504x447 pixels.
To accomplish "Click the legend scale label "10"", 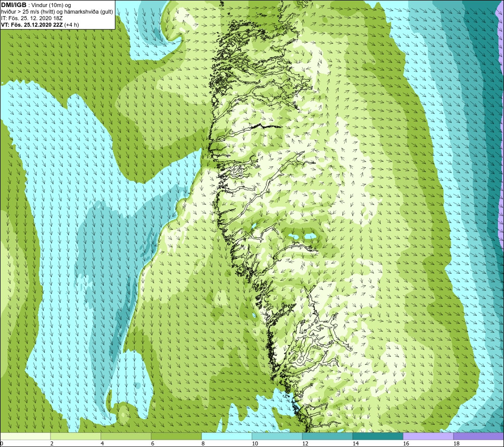I will pos(255,444).
